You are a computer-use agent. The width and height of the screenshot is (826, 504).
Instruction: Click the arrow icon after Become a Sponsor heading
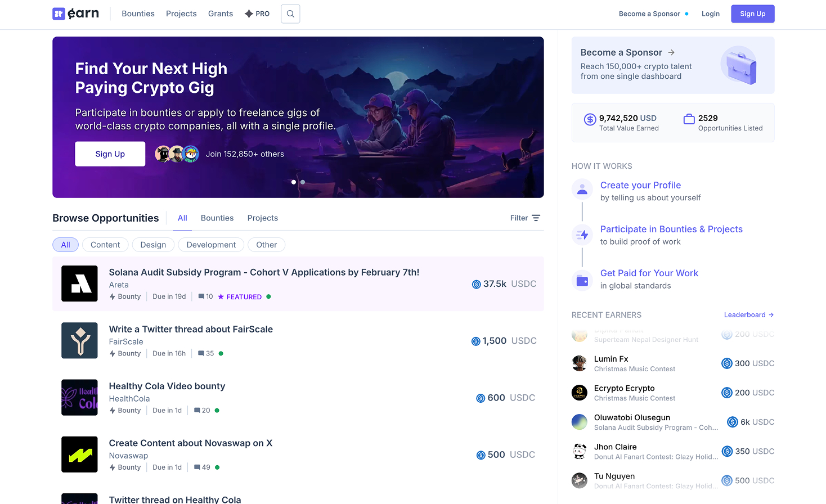point(671,52)
